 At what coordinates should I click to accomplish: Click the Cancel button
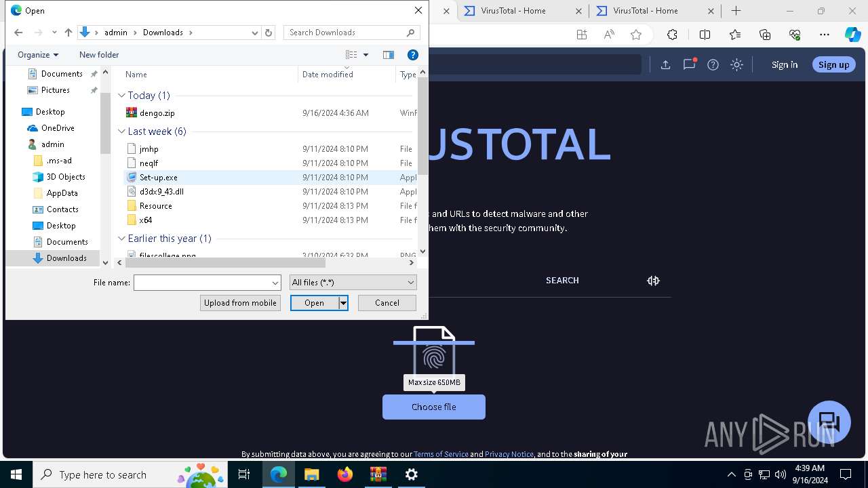387,303
